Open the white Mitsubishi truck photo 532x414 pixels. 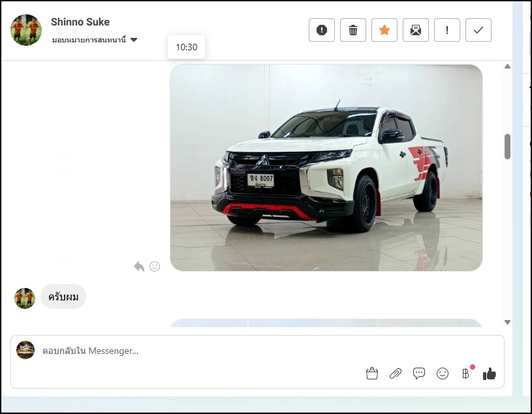(326, 167)
